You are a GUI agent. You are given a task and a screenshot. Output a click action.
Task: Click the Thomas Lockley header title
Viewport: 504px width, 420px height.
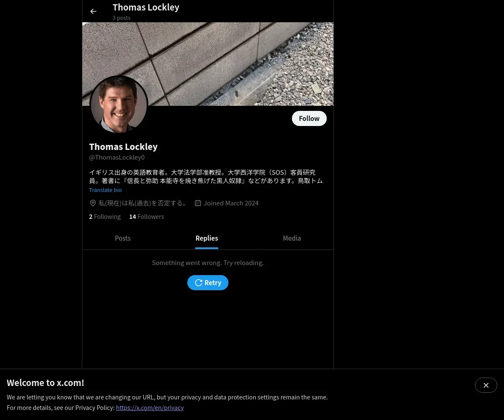[x=146, y=7]
